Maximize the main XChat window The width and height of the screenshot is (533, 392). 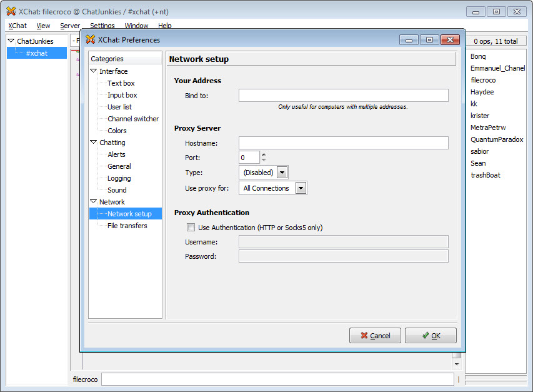tap(496, 12)
